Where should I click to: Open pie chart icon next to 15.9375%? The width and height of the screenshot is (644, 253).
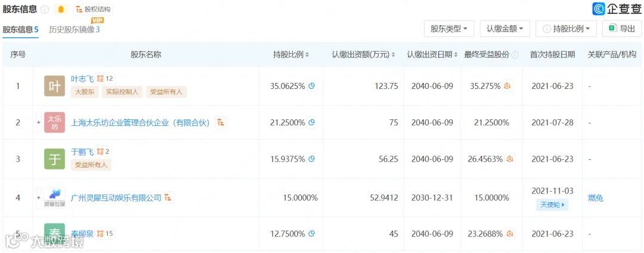[312, 159]
